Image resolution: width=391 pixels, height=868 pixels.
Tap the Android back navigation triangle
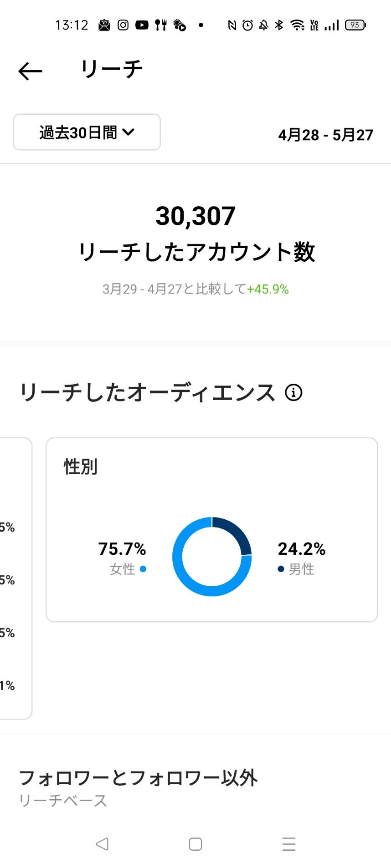102,844
